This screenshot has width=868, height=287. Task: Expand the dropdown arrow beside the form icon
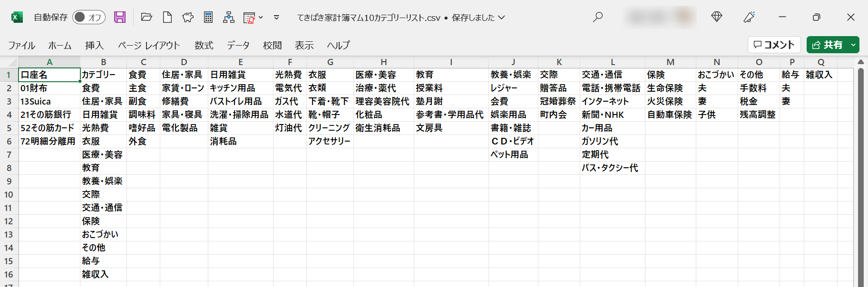click(261, 18)
